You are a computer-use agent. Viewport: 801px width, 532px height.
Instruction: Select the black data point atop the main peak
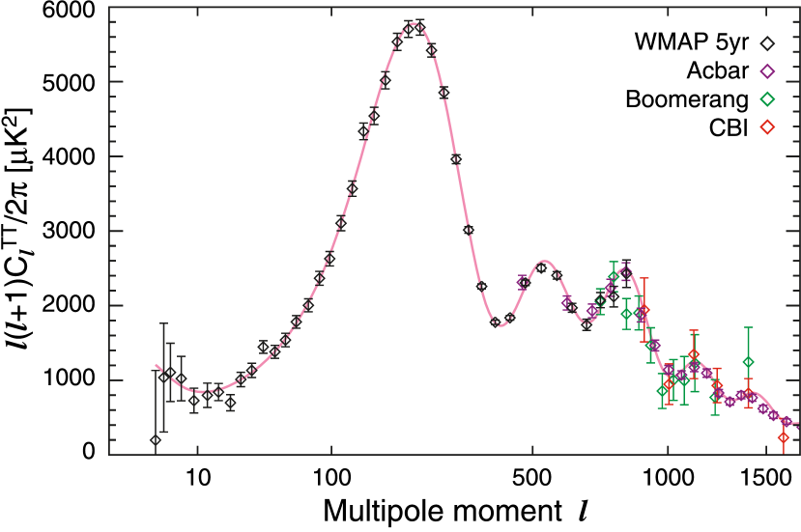(x=414, y=29)
